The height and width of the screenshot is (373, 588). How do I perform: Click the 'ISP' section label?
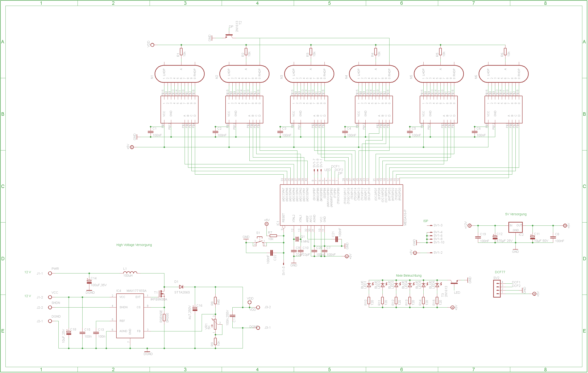[x=426, y=221]
